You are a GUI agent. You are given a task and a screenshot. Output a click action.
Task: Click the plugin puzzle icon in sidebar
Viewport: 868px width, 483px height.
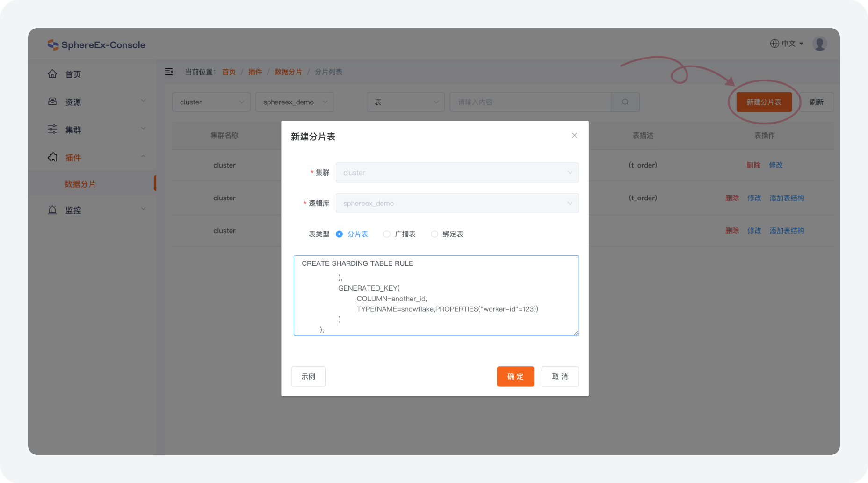(x=52, y=157)
